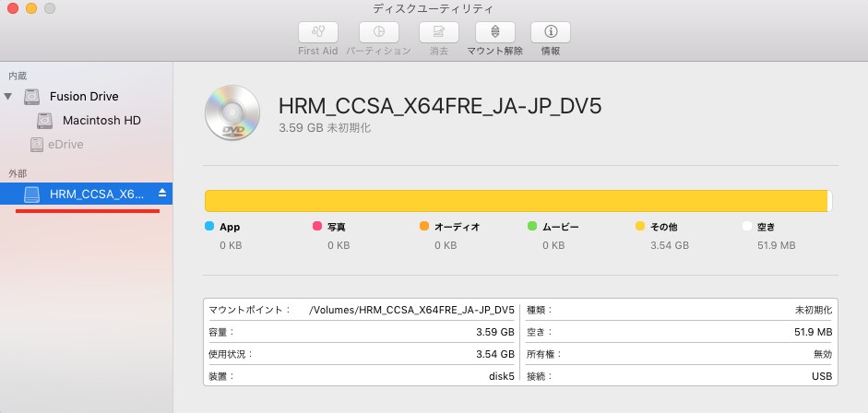Click the 空き table value 51.9 MB

[x=813, y=332]
